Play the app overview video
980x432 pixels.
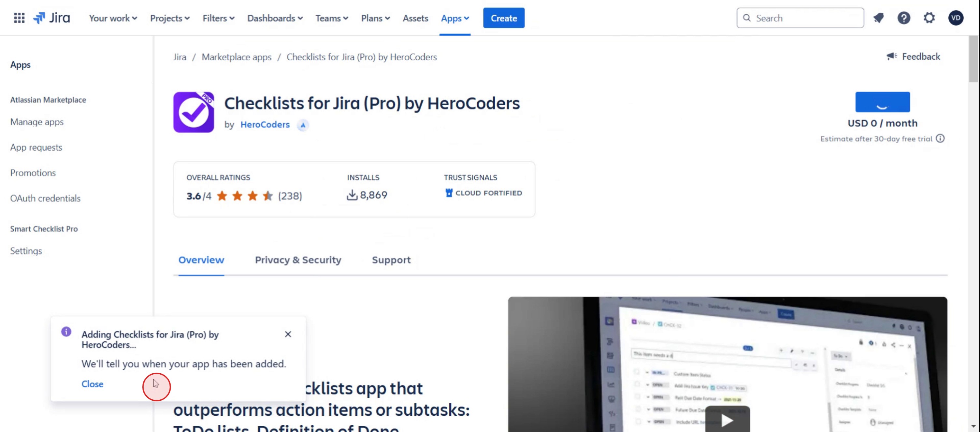point(728,420)
